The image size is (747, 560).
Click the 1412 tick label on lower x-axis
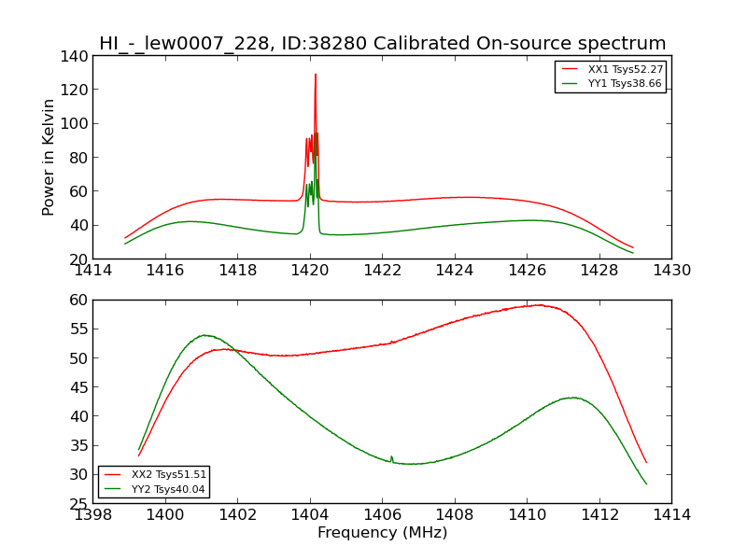click(599, 515)
